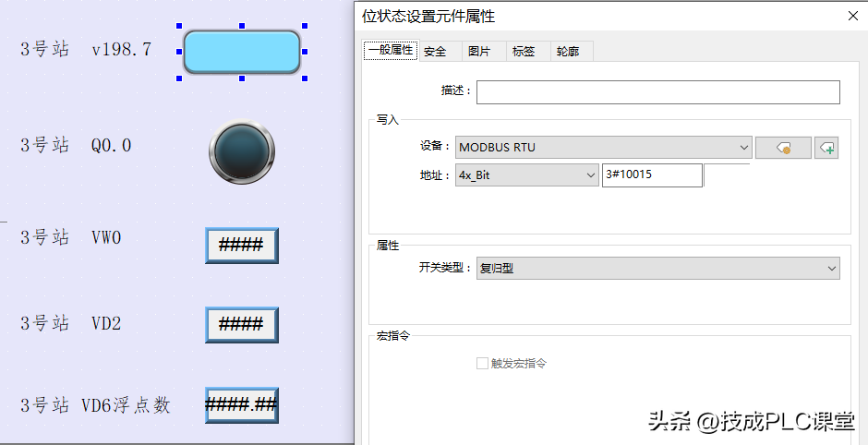
Task: Open the 设备 MODBUS RTU dropdown
Action: pyautogui.click(x=605, y=148)
